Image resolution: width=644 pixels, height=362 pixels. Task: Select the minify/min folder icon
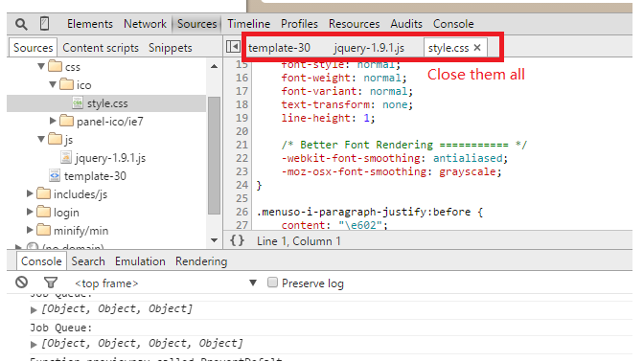click(x=43, y=230)
